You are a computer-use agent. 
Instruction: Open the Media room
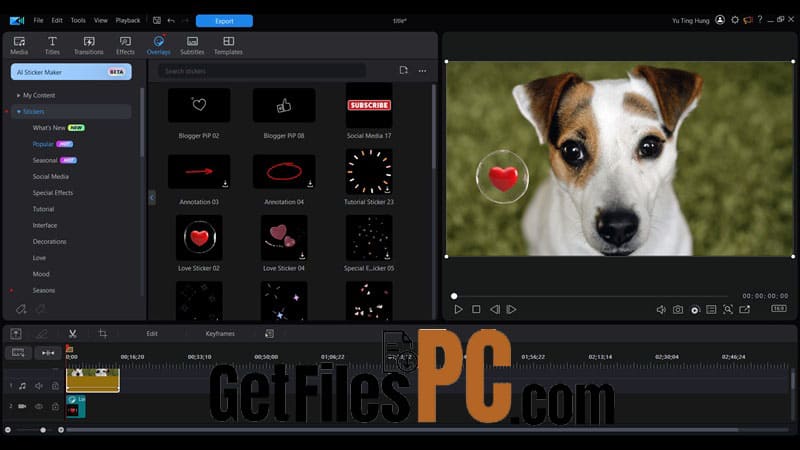coord(19,45)
